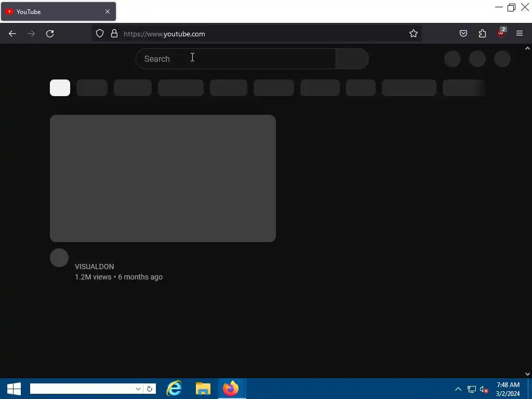Click taskbar address refresh button
The width and height of the screenshot is (532, 399).
[x=150, y=389]
